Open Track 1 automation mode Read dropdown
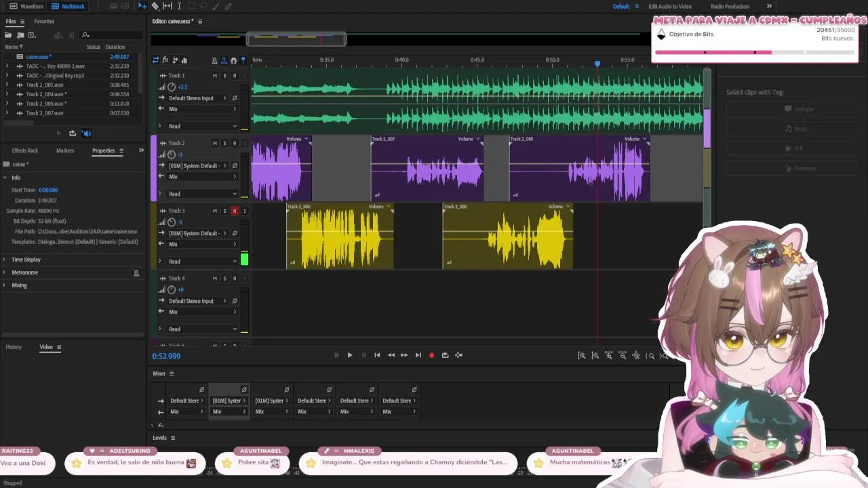This screenshot has height=488, width=868. pyautogui.click(x=202, y=126)
